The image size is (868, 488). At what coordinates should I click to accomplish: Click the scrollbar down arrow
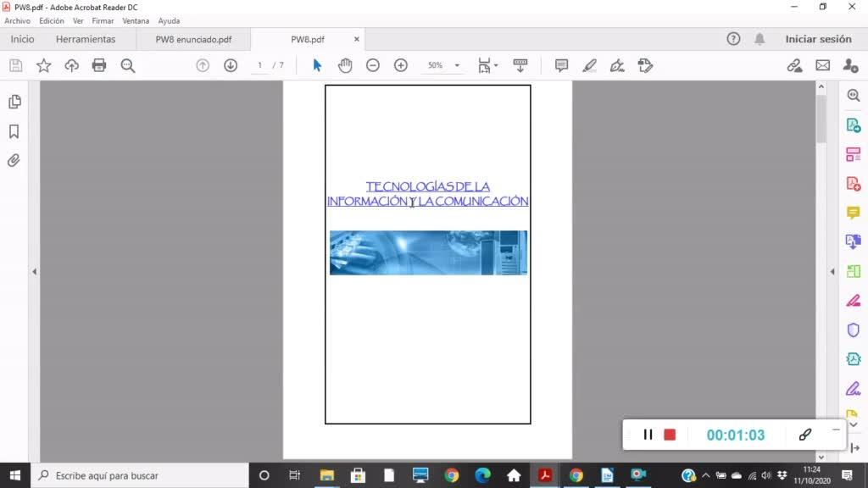tap(821, 457)
